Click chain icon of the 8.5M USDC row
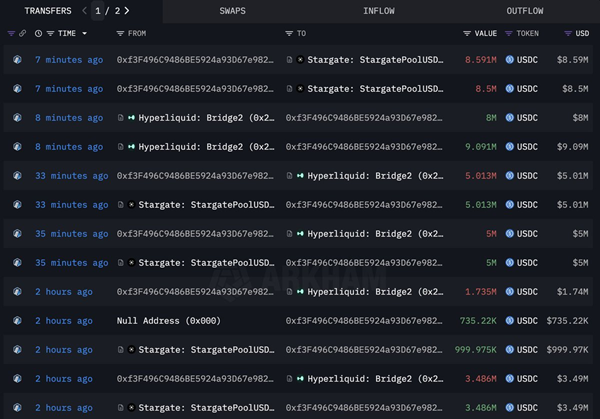The width and height of the screenshot is (600, 419). coord(17,89)
